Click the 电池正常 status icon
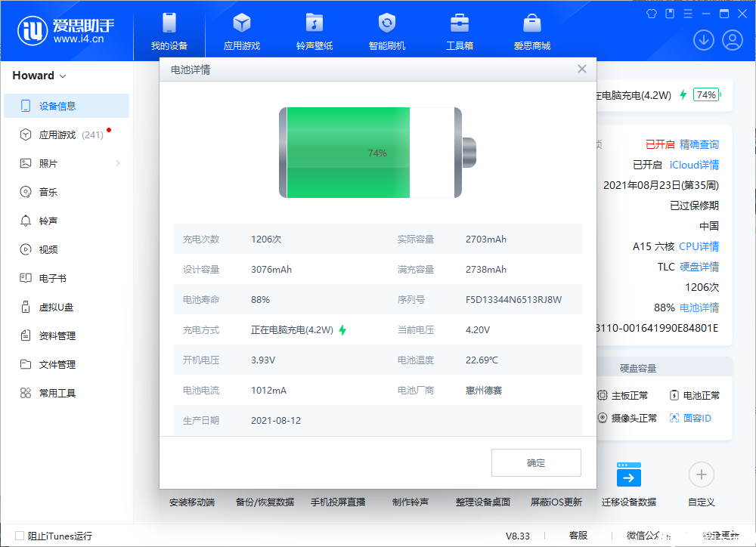This screenshot has width=756, height=547. [x=674, y=395]
